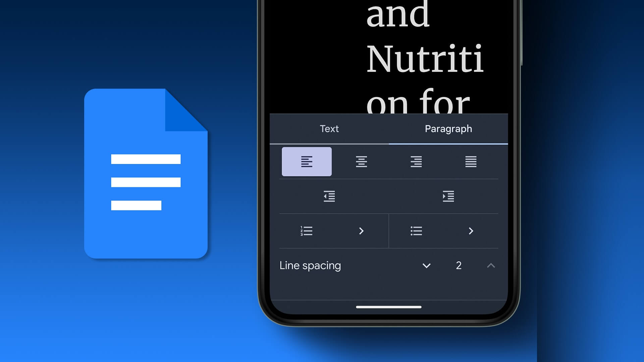This screenshot has width=644, height=362.
Task: Switch to the Text tab
Action: click(x=329, y=129)
